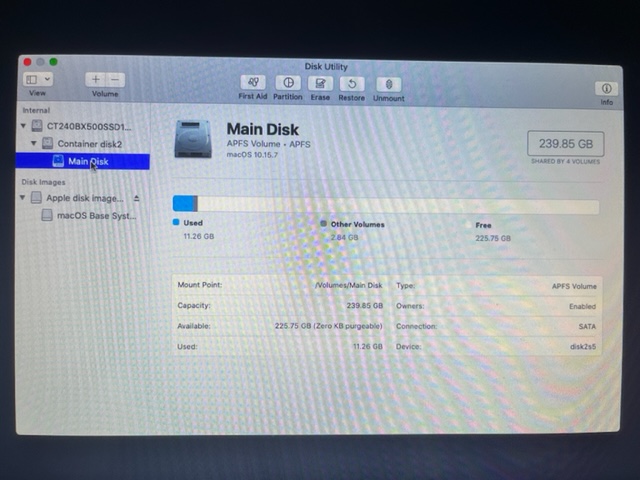The height and width of the screenshot is (480, 640).
Task: Click the 239.85 GB capacity box
Action: point(566,144)
